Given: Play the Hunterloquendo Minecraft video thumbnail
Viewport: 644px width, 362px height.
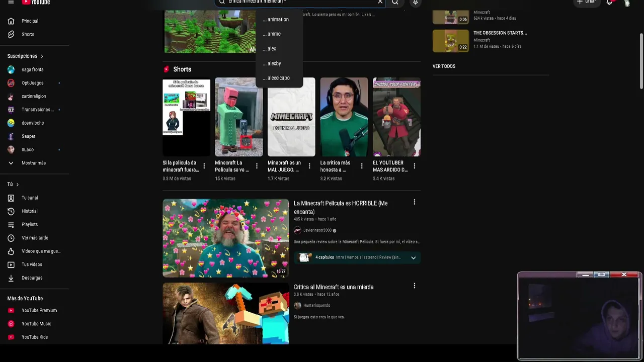Looking at the screenshot, I should coord(226,314).
